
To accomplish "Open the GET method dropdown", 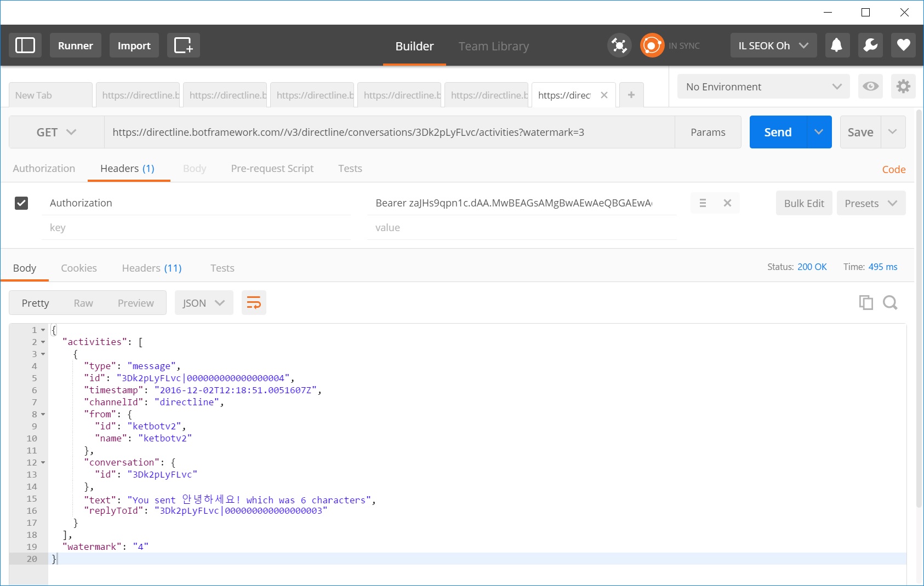I will click(56, 132).
